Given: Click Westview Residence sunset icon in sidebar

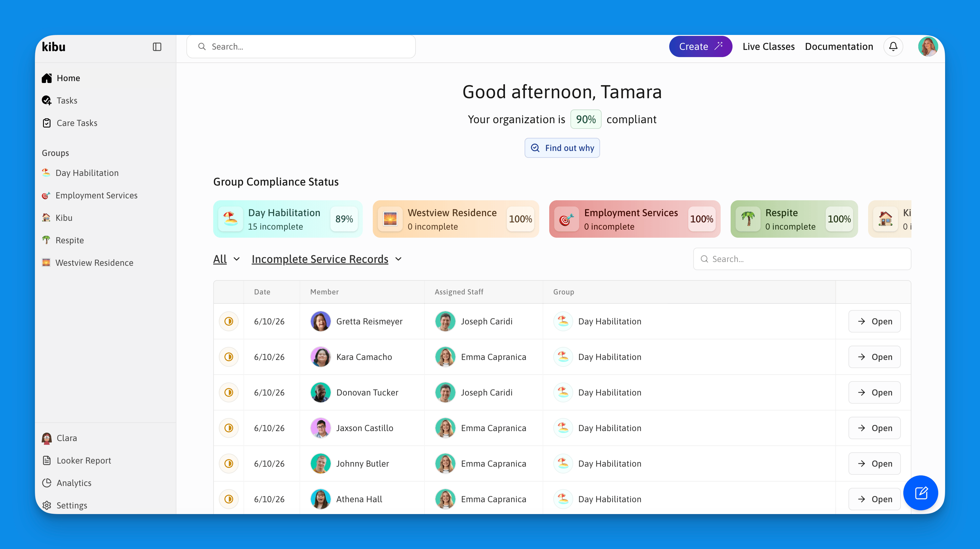Looking at the screenshot, I should [x=46, y=263].
